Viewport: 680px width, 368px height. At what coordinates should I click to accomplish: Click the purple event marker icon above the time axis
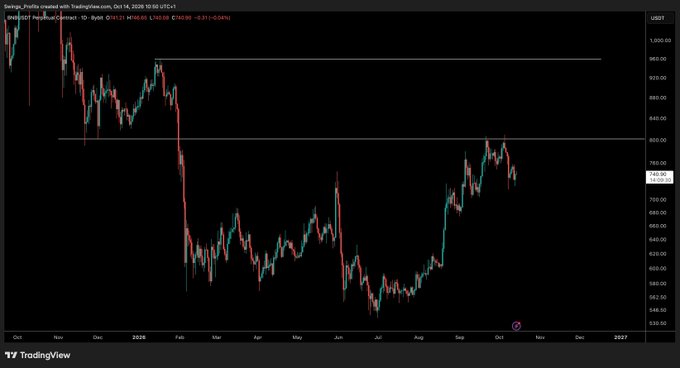point(516,326)
